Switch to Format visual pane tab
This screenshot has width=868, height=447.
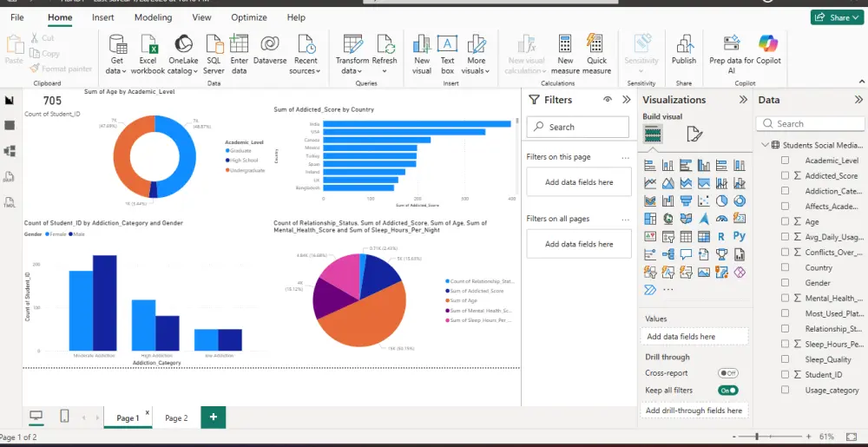tap(694, 134)
